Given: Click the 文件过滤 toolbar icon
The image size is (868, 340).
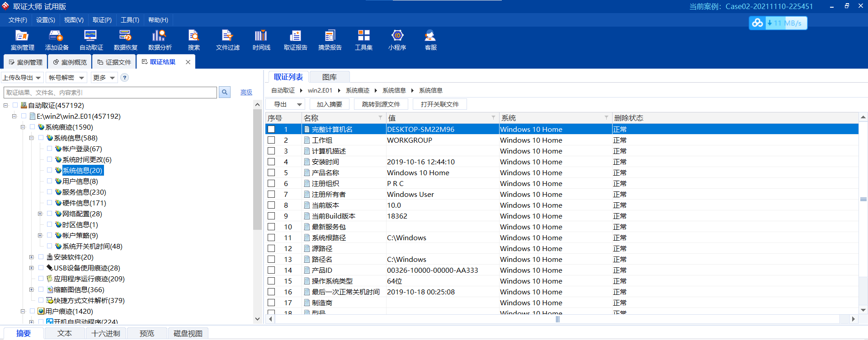Looking at the screenshot, I should [227, 40].
